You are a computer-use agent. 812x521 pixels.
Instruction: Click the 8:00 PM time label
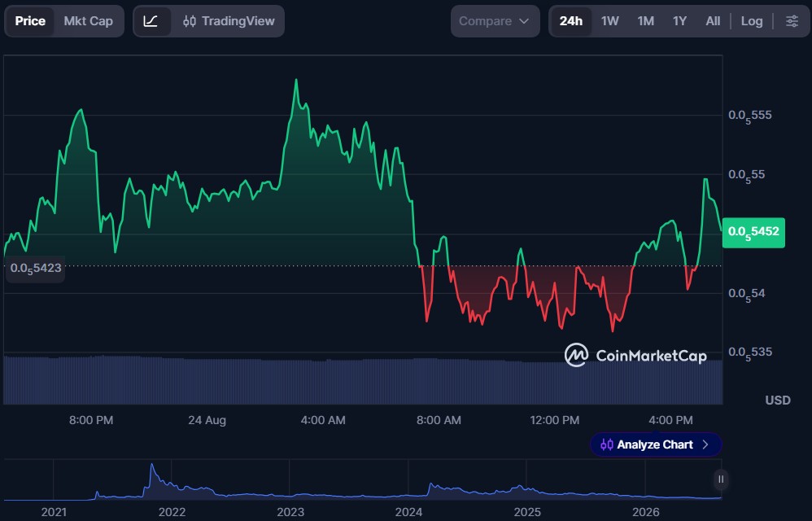click(x=91, y=420)
